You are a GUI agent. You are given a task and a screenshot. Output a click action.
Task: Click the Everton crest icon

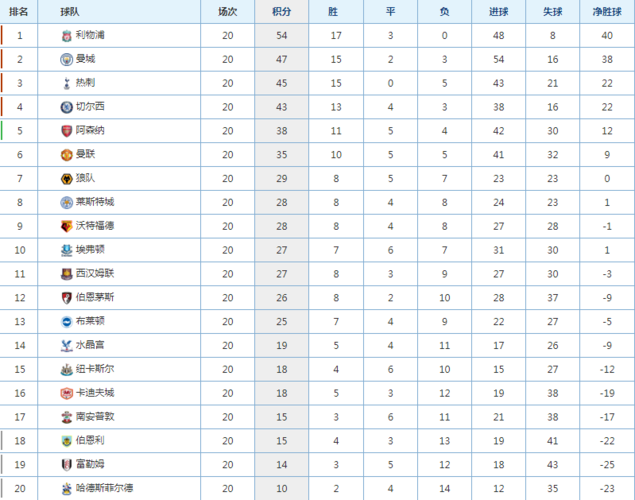(x=66, y=250)
